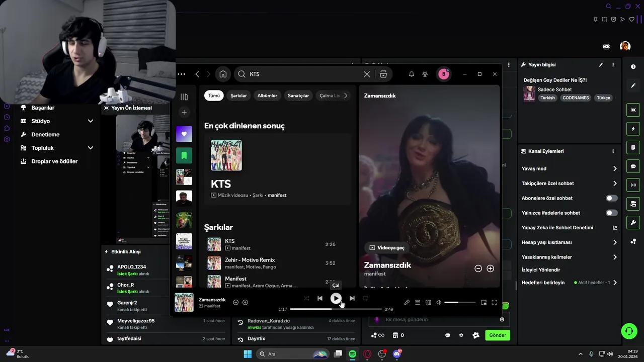Expand Takipçilere özel sohbet options
The width and height of the screenshot is (644, 362).
615,184
